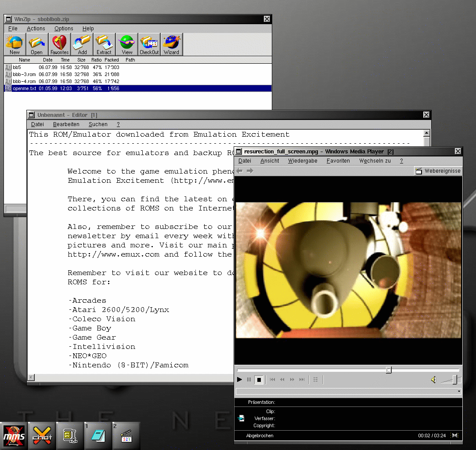
Task: Click the New archive icon in WinZip
Action: point(14,44)
